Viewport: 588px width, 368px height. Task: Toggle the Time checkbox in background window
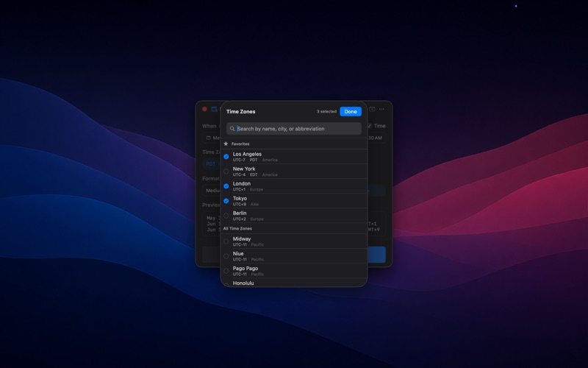coord(370,126)
